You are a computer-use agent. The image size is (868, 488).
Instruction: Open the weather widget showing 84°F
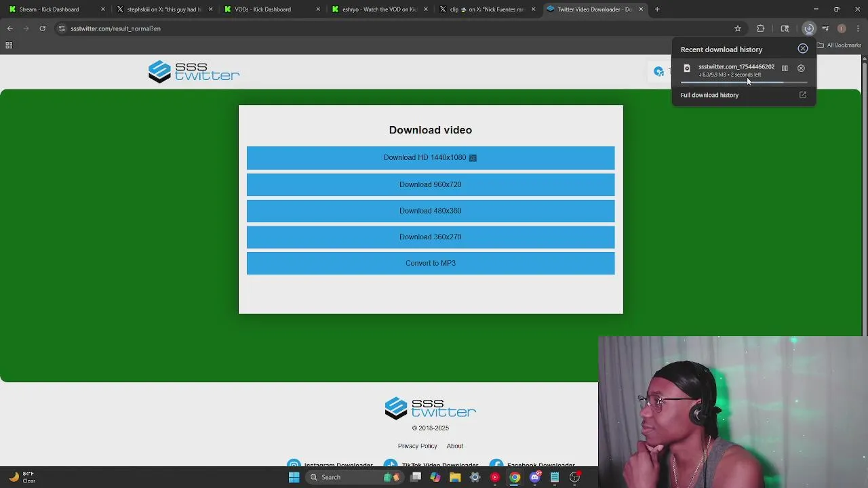coord(21,477)
